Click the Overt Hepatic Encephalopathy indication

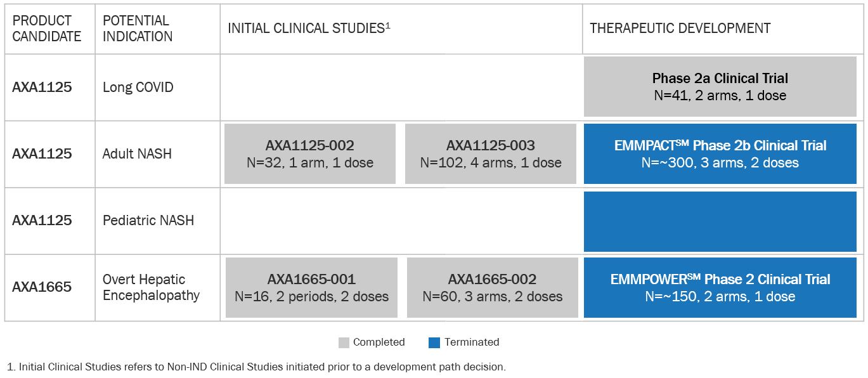pos(151,287)
